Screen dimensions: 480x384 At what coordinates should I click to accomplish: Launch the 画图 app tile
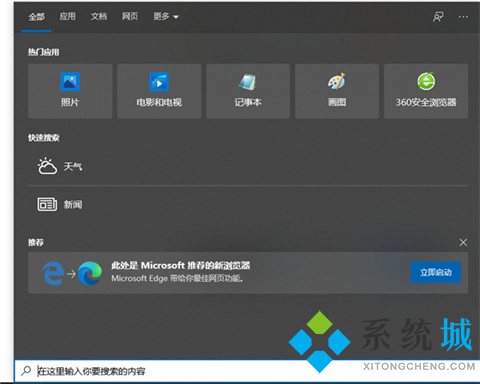tap(337, 91)
